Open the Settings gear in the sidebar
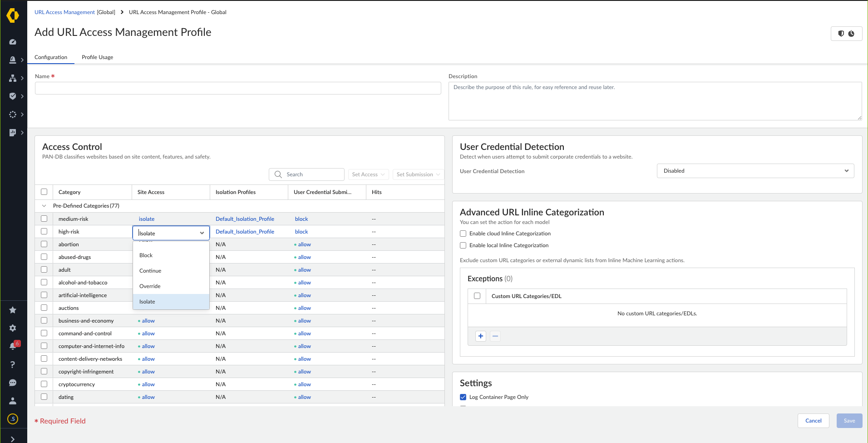The height and width of the screenshot is (443, 868). [13, 328]
